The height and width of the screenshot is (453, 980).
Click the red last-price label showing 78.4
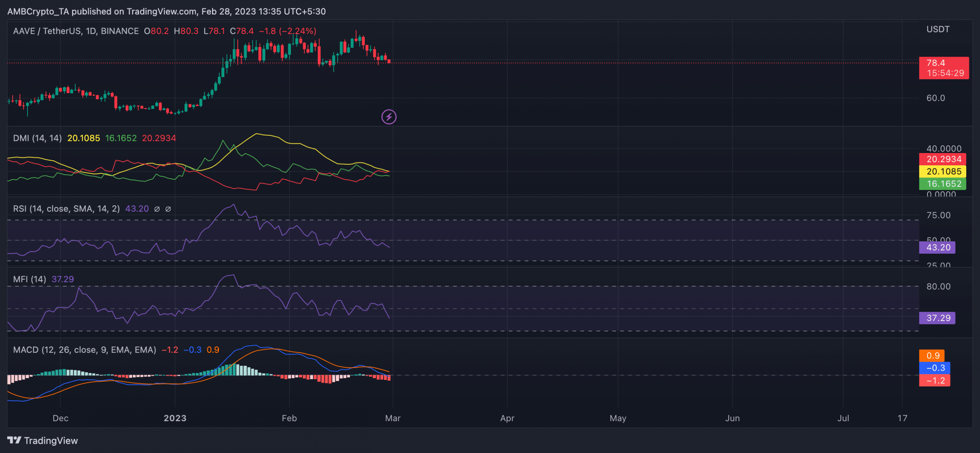943,63
